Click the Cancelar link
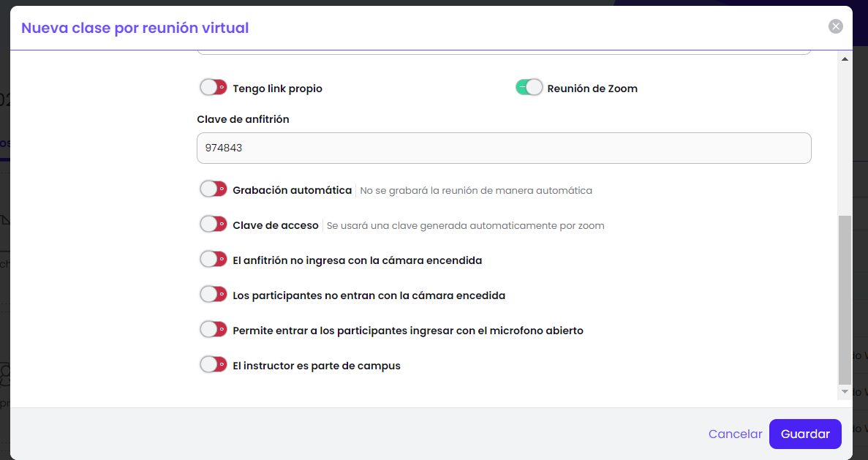 point(735,434)
